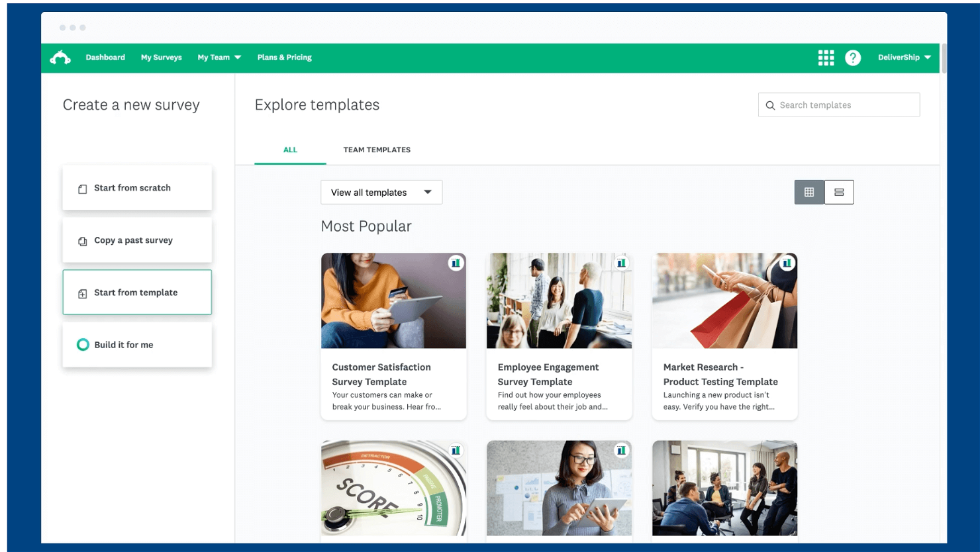The image size is (980, 552).
Task: Switch to list view icon
Action: [839, 192]
